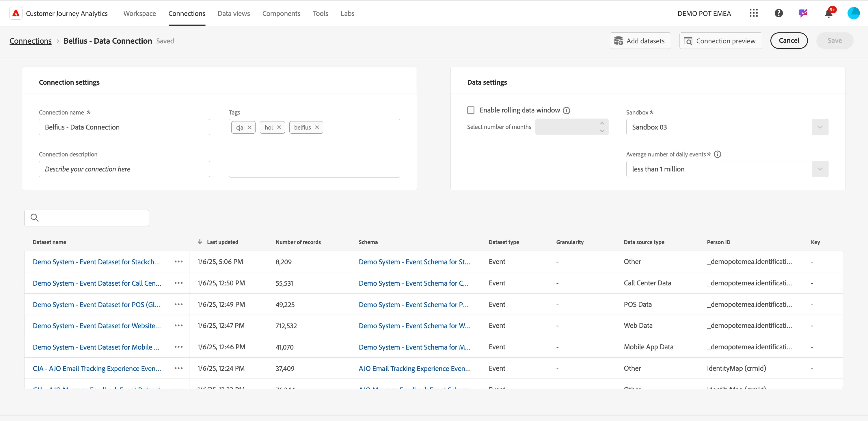Show info for average daily events
This screenshot has height=421, width=868.
click(717, 154)
